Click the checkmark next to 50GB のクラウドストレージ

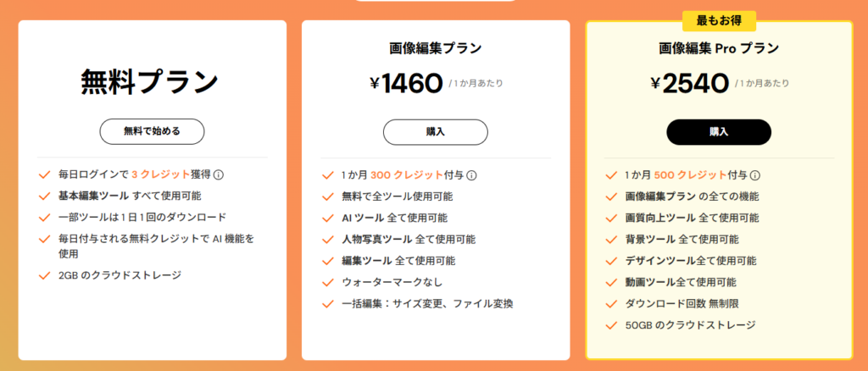pyautogui.click(x=611, y=325)
